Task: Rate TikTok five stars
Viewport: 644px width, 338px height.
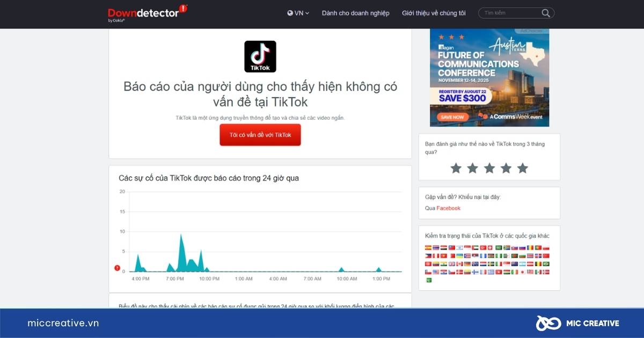Action: coord(523,168)
